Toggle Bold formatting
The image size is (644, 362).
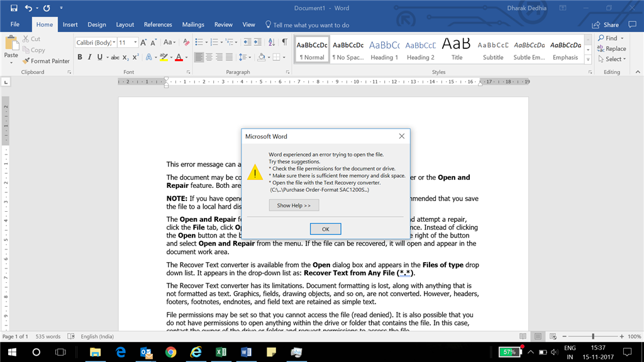pyautogui.click(x=80, y=57)
